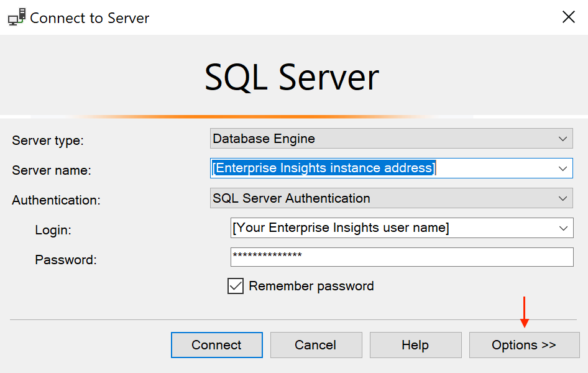Click the SQL Server banner heading
588x373 pixels.
point(292,77)
